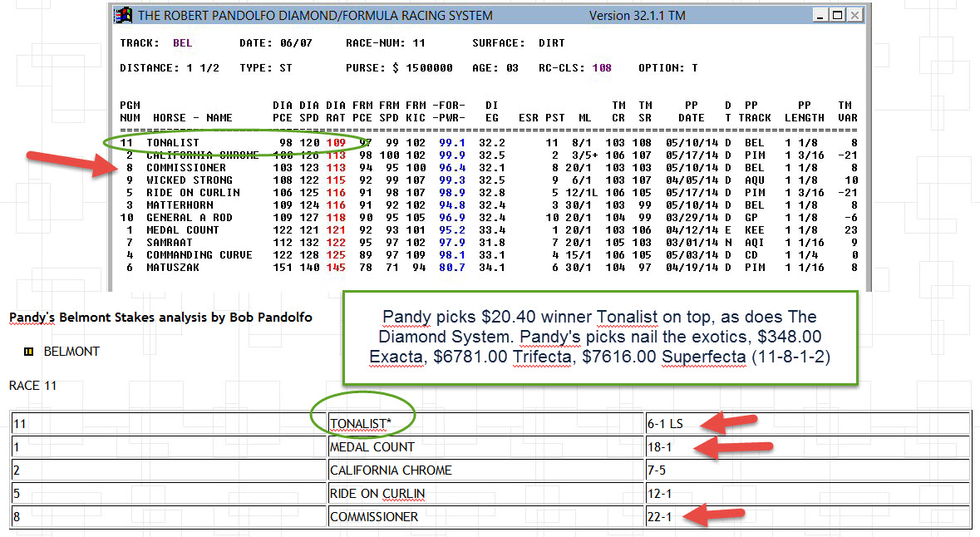Click the OPTION value T
The width and height of the screenshot is (980, 537).
[x=695, y=68]
